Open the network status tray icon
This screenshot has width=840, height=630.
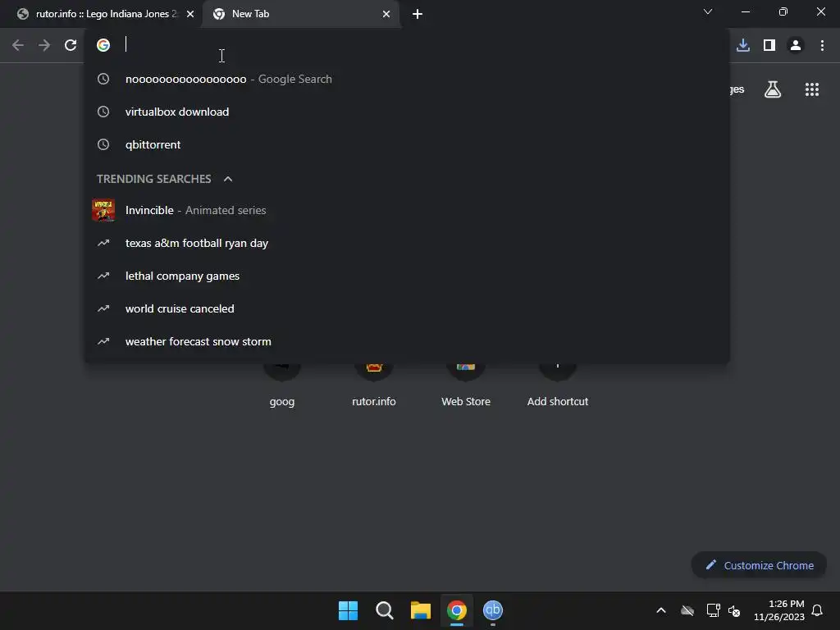click(x=713, y=610)
